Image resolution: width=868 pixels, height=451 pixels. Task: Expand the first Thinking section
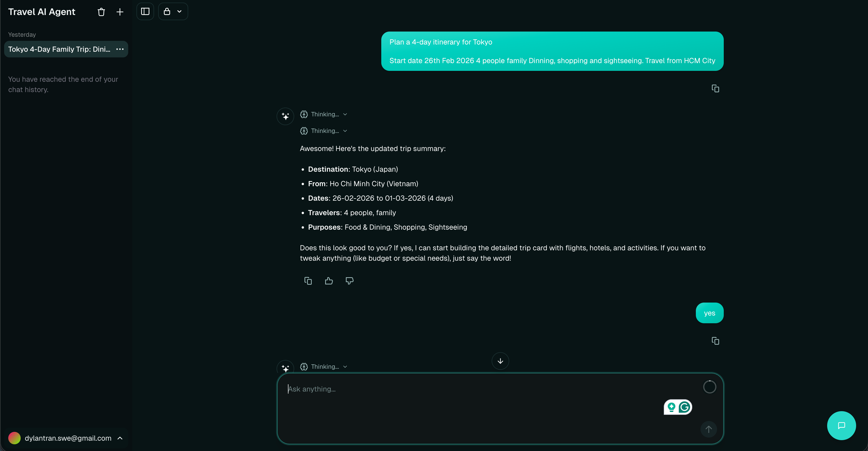[324, 114]
